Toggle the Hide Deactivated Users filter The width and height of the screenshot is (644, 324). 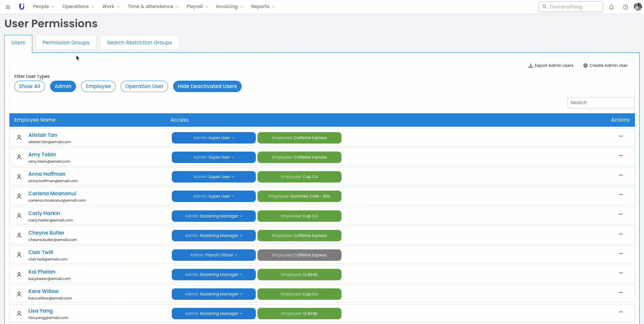coord(207,86)
